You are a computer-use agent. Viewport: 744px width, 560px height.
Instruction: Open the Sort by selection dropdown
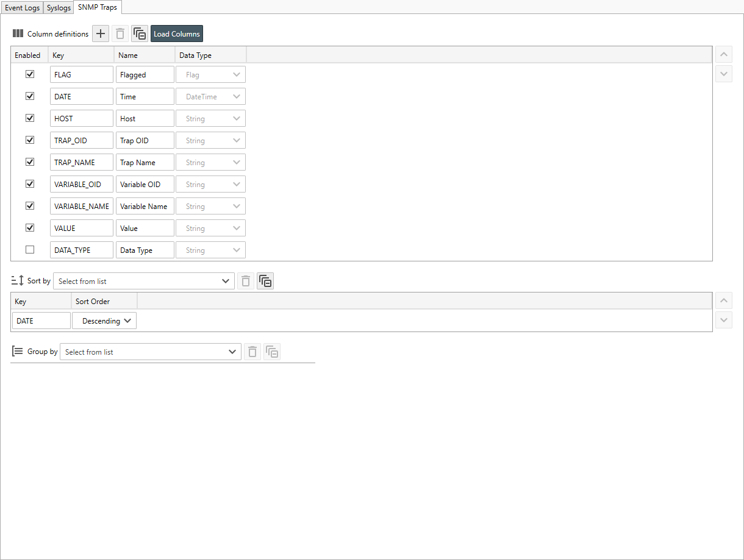point(144,281)
